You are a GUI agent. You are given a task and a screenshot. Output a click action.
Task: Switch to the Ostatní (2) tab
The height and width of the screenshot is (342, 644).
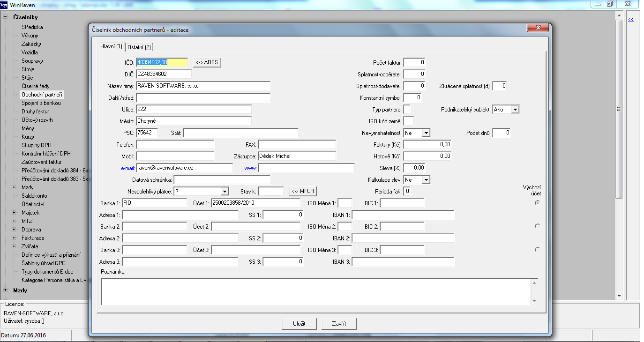[x=141, y=47]
